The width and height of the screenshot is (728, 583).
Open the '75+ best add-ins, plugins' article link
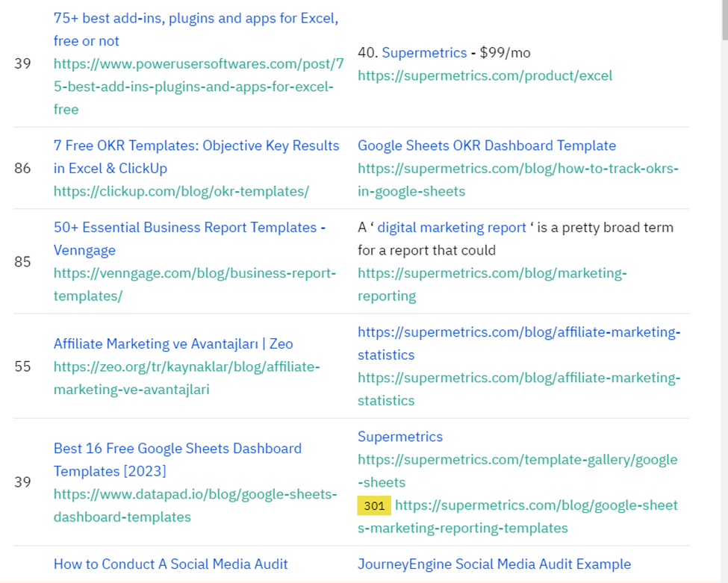click(x=196, y=29)
